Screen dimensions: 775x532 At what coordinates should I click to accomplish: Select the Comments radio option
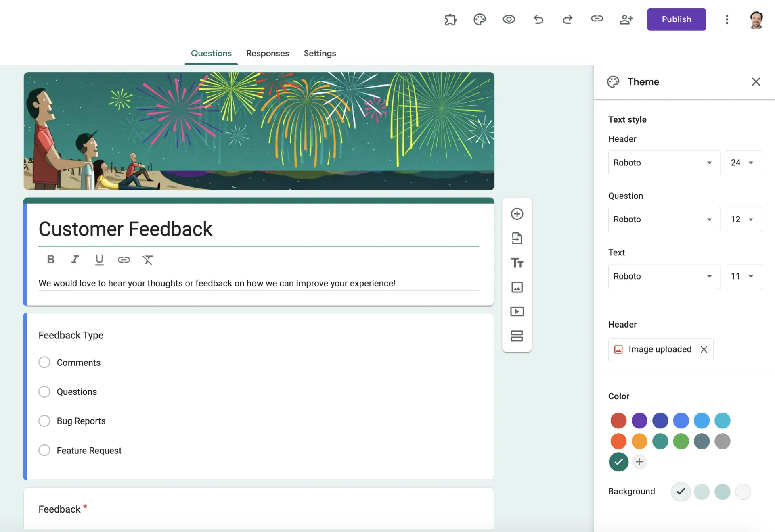(44, 362)
